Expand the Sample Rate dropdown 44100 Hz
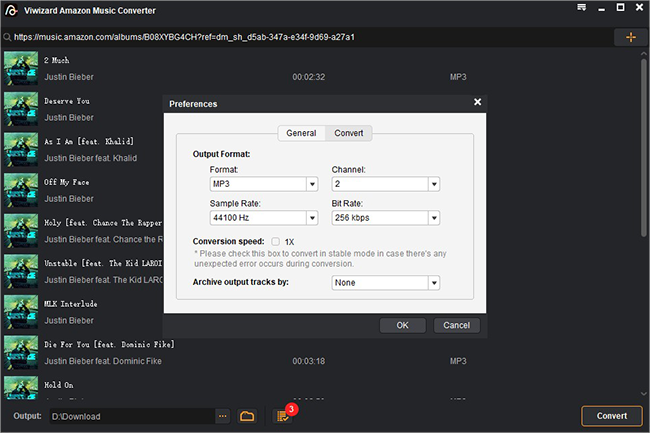650x433 pixels. [x=264, y=218]
